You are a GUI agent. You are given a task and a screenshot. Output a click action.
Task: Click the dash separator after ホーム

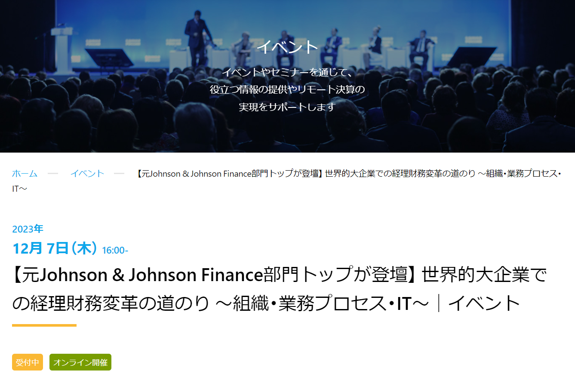53,174
